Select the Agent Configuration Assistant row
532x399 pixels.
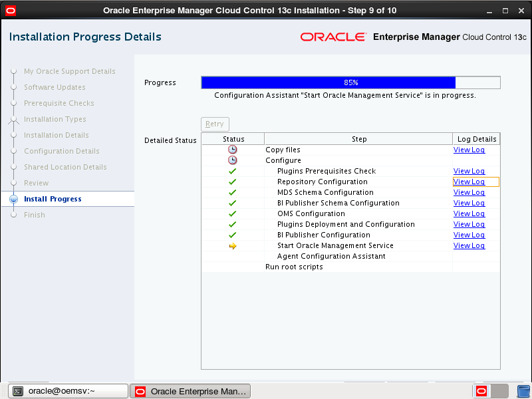tap(350, 256)
